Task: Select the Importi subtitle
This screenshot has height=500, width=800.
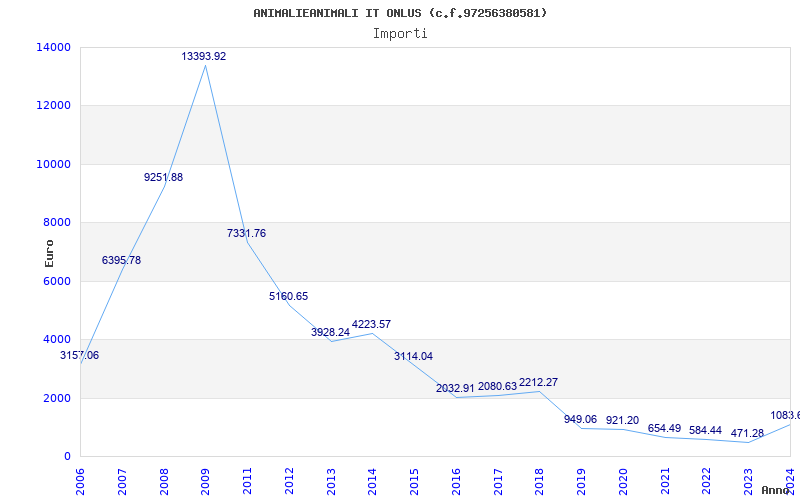Action: pyautogui.click(x=400, y=34)
